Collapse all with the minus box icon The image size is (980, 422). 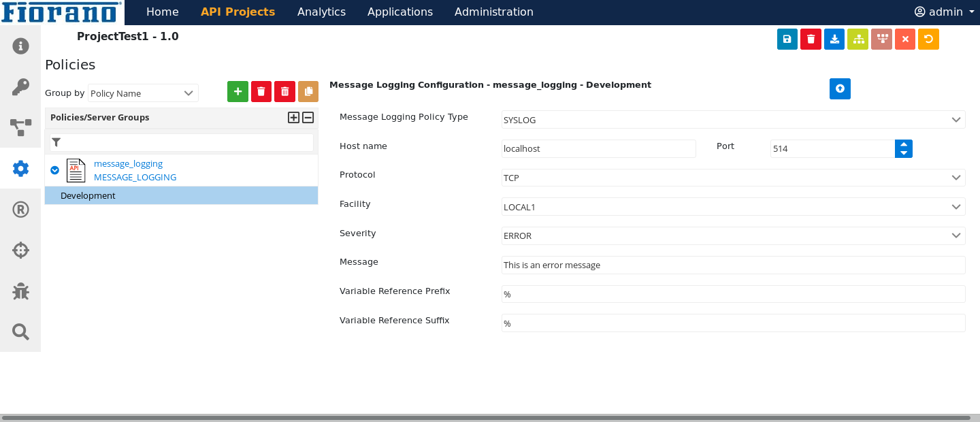(308, 118)
